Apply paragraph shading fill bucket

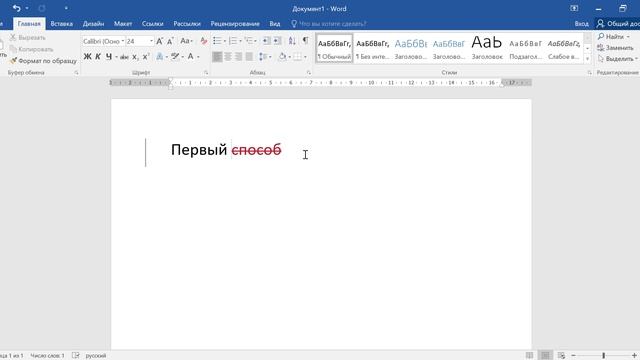(x=282, y=57)
